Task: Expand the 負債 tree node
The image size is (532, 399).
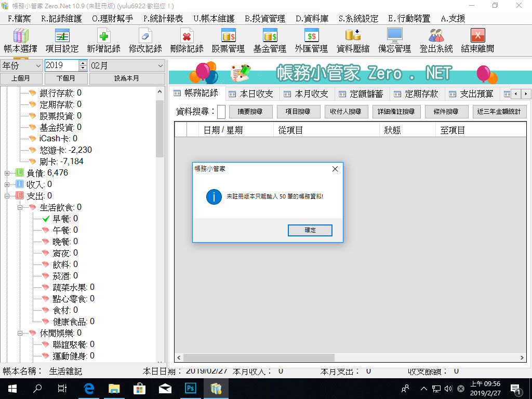Action: point(7,174)
